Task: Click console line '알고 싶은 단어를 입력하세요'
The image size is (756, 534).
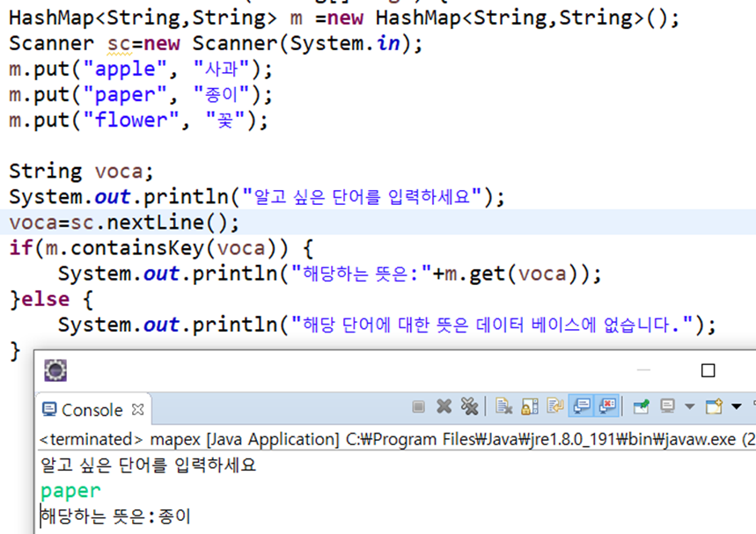Action: pos(149,465)
